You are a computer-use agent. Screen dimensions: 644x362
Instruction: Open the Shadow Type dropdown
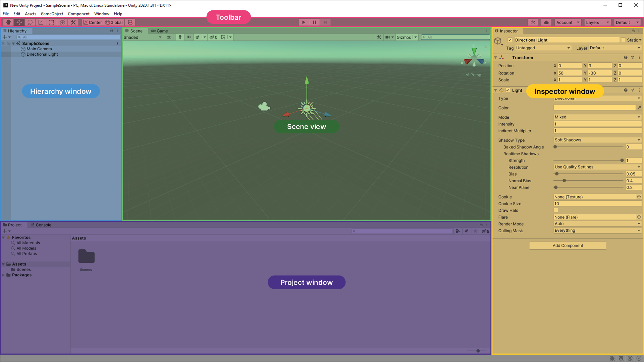click(597, 140)
